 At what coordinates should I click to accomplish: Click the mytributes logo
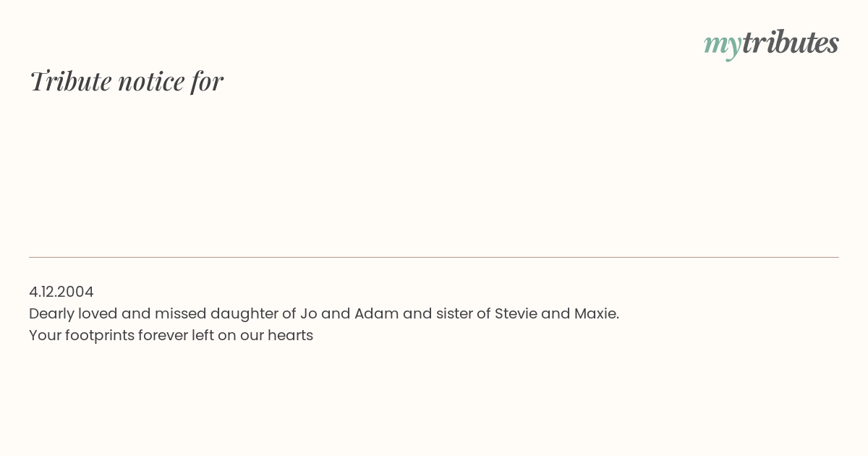771,43
